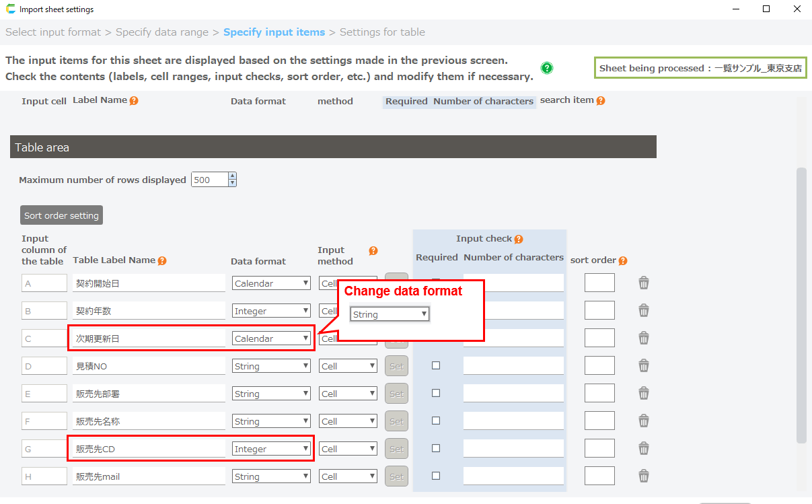Remove the 販売先CD row using its trash icon
The height and width of the screenshot is (504, 812).
644,448
